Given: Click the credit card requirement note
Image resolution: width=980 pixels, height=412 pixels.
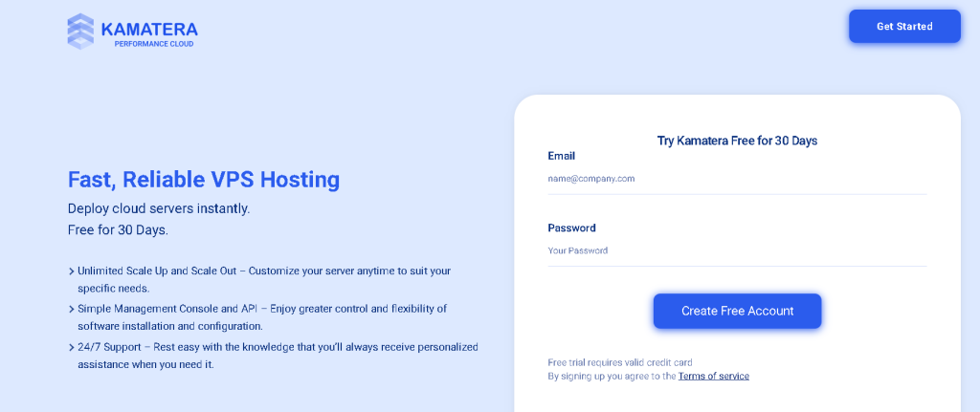Looking at the screenshot, I should (619, 363).
